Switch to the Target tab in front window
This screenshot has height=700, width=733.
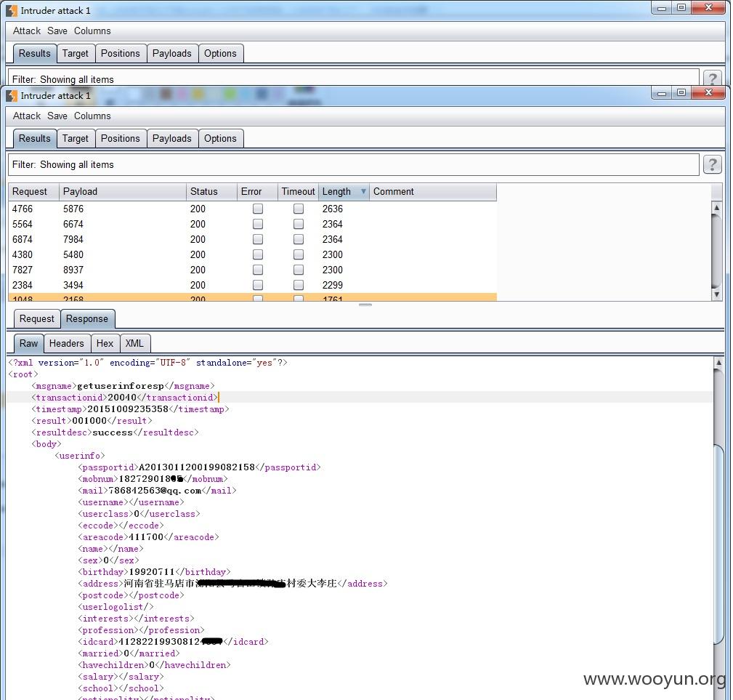(x=76, y=138)
